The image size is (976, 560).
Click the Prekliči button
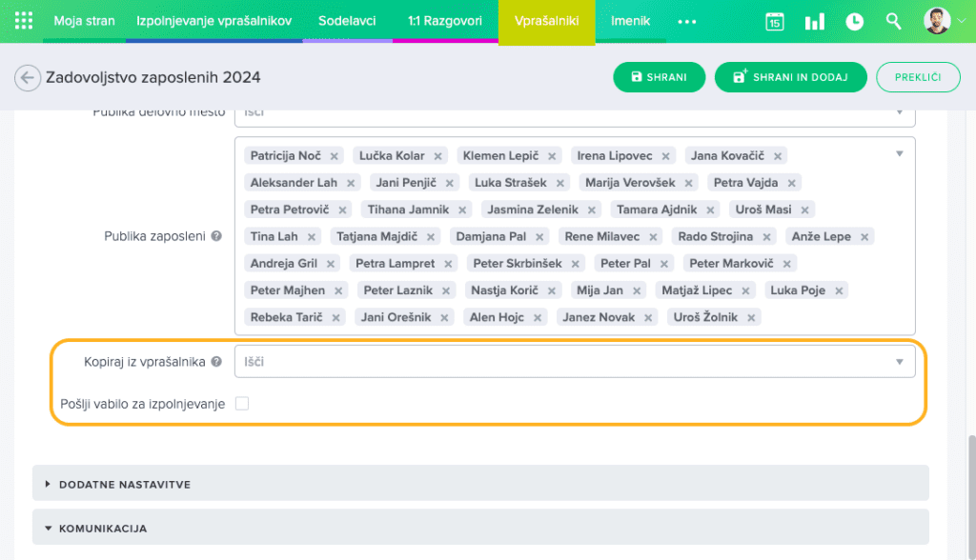(918, 78)
